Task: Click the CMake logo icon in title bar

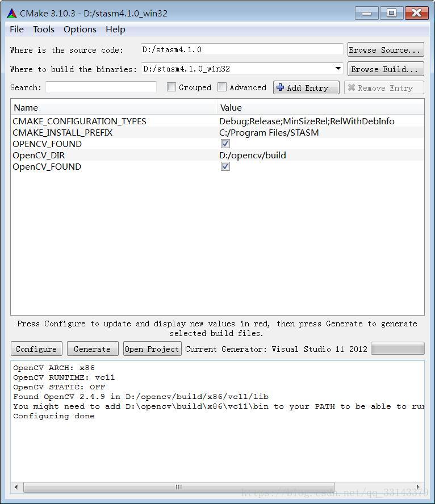Action: coord(12,13)
